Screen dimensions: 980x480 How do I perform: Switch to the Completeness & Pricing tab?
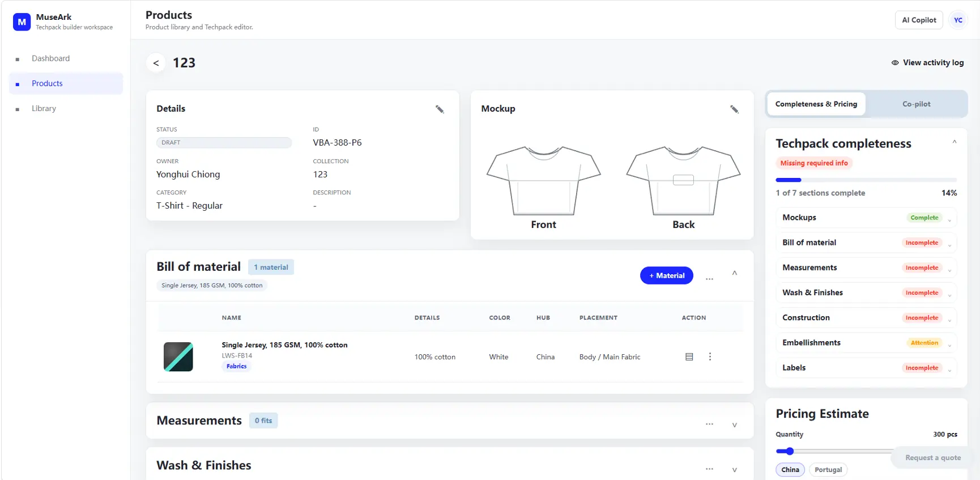(816, 104)
